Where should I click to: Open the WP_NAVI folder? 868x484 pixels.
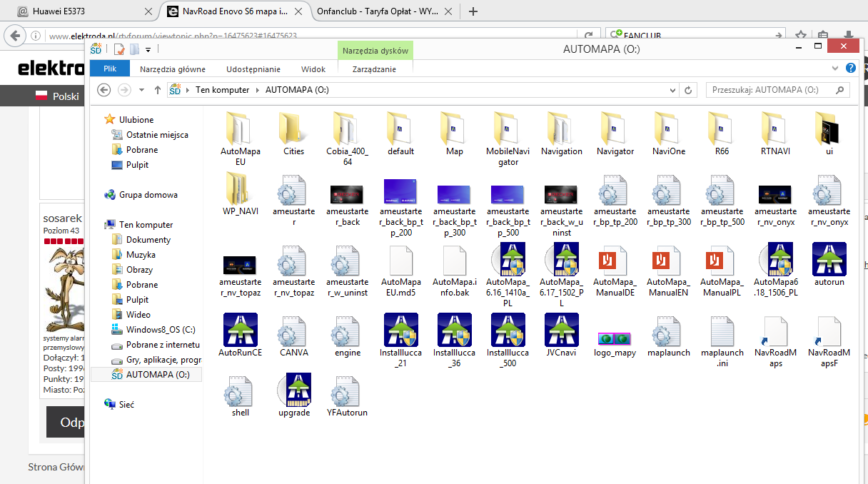241,194
